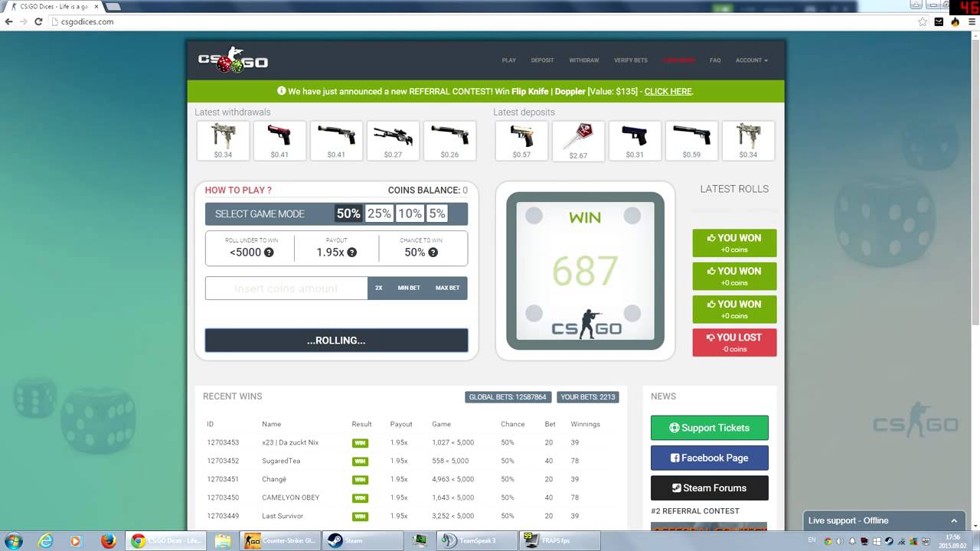Click the help icon beside <5000
Viewport: 980px width, 551px height.
click(x=269, y=253)
